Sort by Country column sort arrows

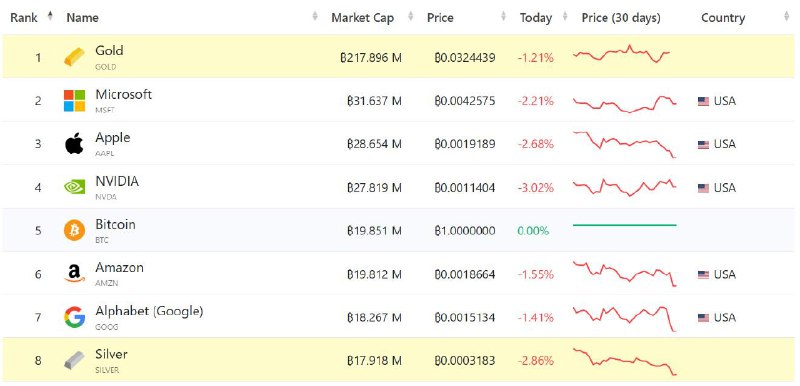(x=786, y=17)
